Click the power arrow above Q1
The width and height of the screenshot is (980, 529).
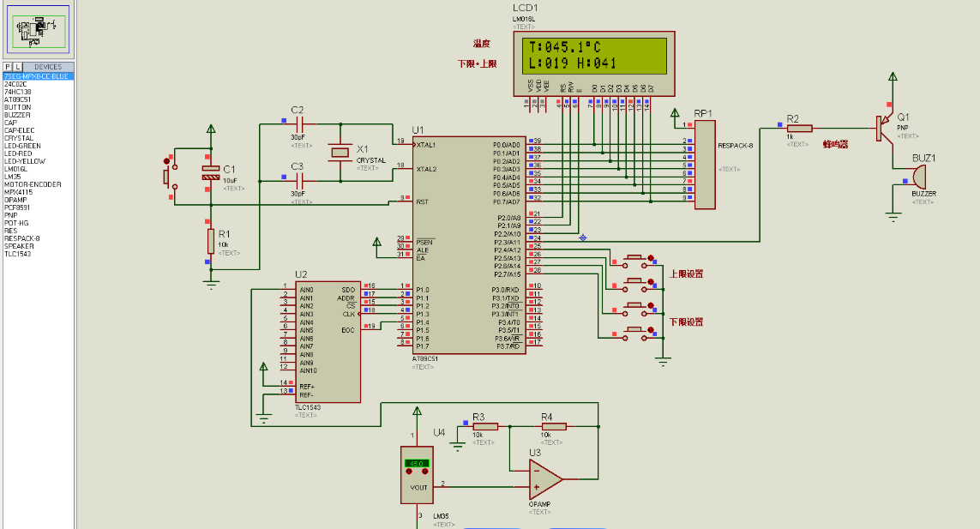tap(893, 77)
